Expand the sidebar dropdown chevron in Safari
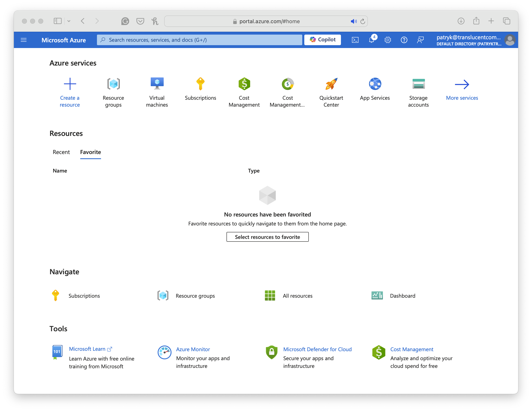 69,21
